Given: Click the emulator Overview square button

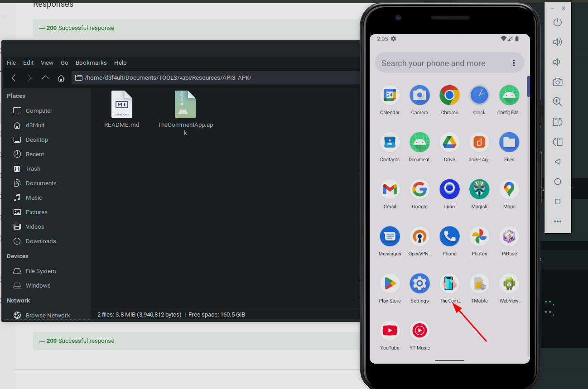Looking at the screenshot, I should [x=558, y=202].
